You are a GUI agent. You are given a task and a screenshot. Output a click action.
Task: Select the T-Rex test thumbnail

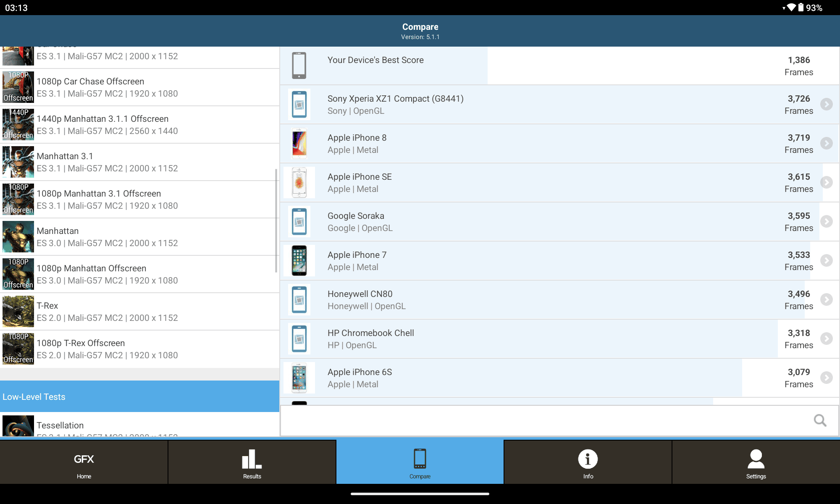pyautogui.click(x=18, y=311)
